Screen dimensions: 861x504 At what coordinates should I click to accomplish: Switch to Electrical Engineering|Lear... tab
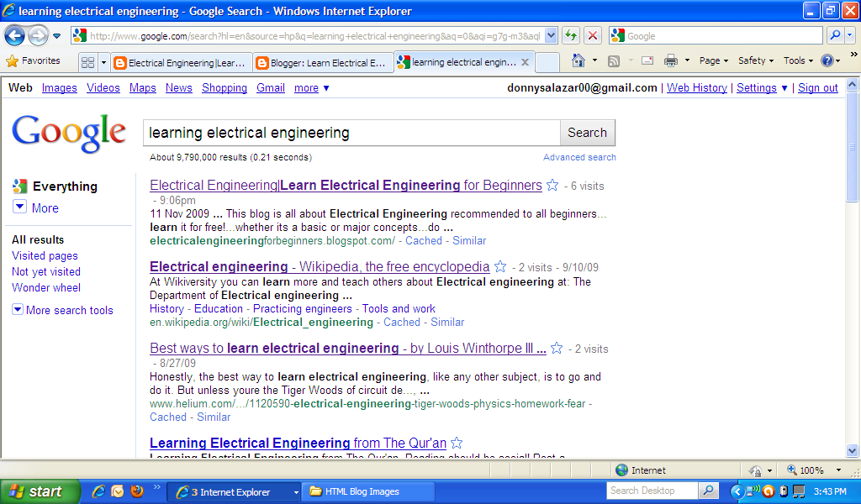click(182, 63)
